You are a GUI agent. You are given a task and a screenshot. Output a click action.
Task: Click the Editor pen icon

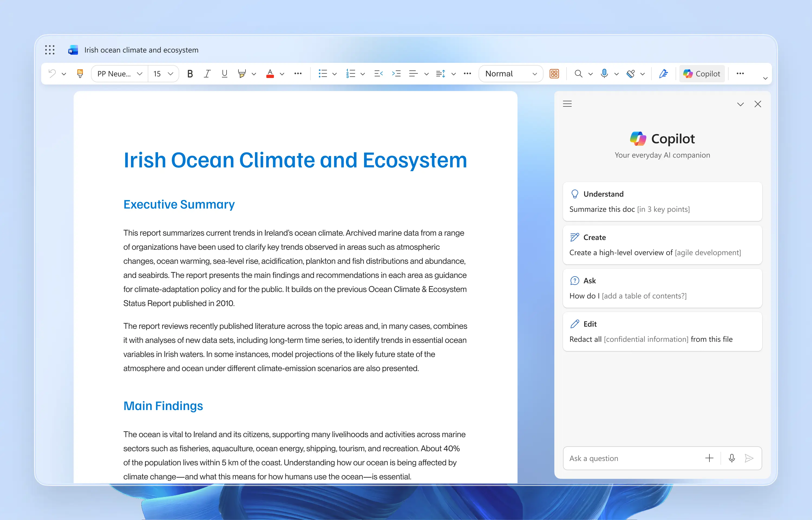click(663, 74)
